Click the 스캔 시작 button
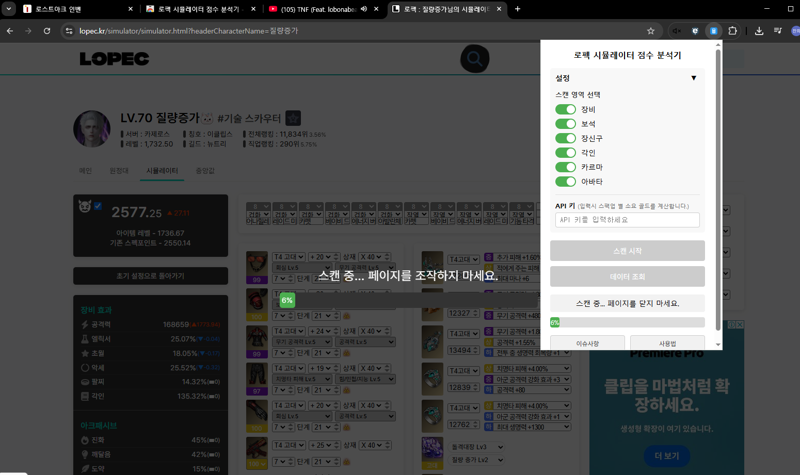 (627, 251)
